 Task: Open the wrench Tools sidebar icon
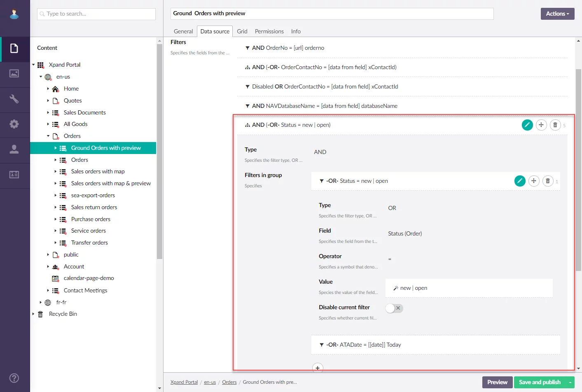(14, 99)
